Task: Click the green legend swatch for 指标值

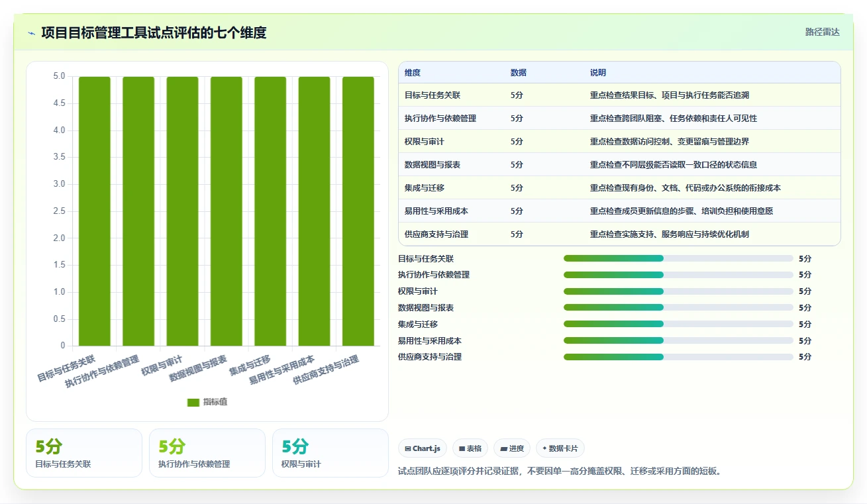Action: (193, 402)
